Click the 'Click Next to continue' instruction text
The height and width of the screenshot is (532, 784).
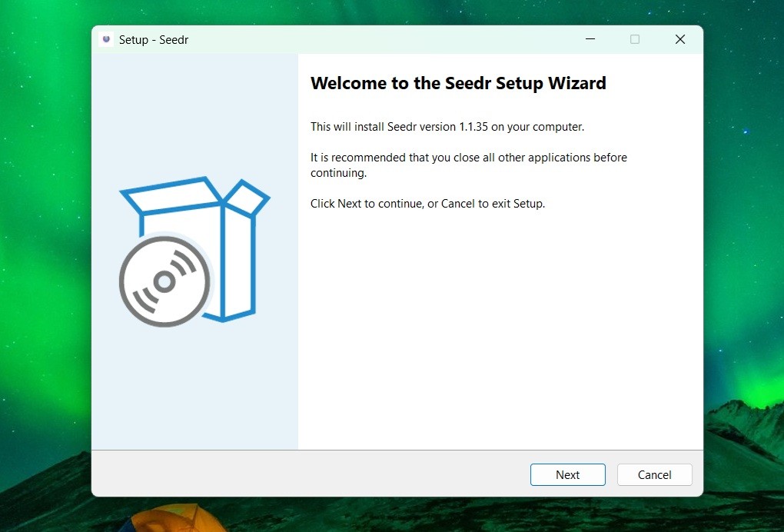(427, 204)
